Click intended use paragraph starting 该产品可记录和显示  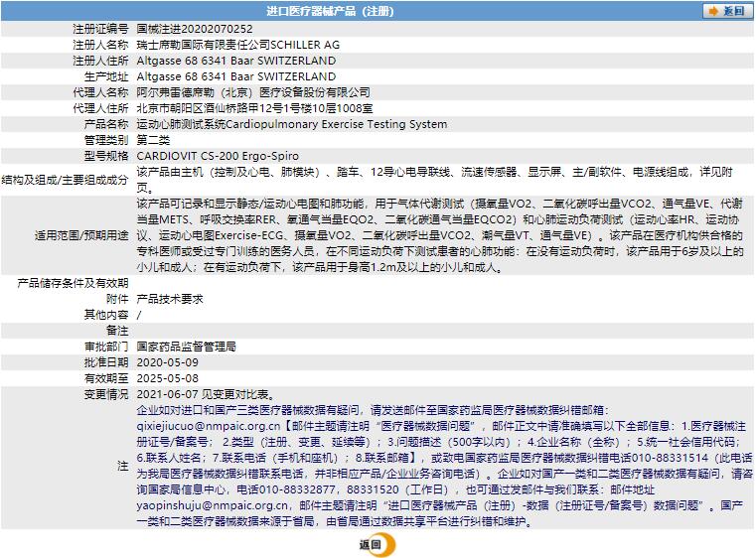[x=440, y=235]
